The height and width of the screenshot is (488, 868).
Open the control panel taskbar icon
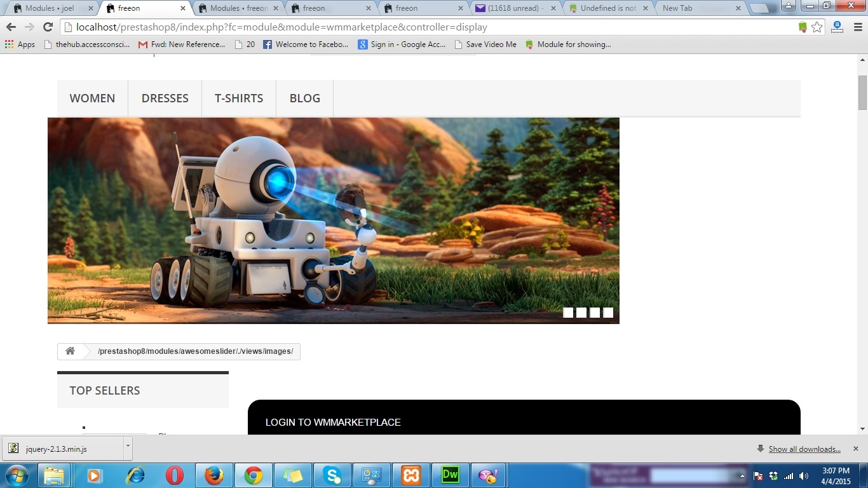[372, 475]
